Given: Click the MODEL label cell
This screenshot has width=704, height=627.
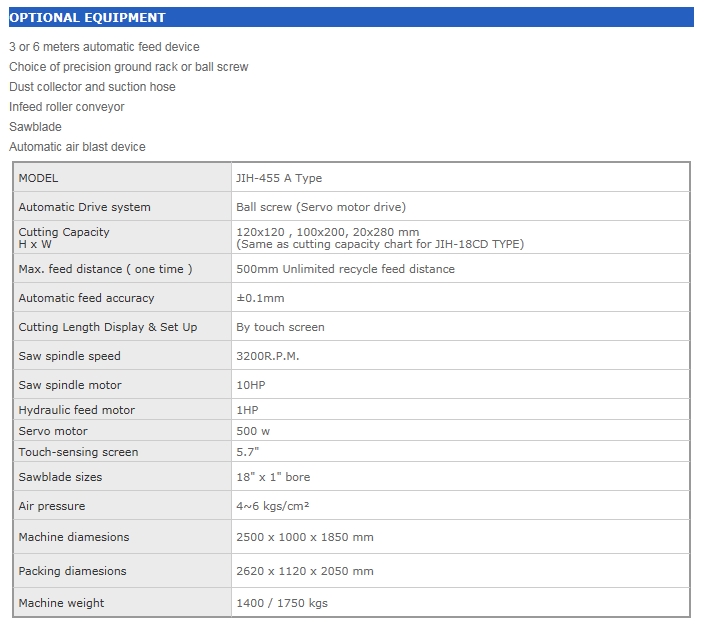Looking at the screenshot, I should [x=39, y=178].
